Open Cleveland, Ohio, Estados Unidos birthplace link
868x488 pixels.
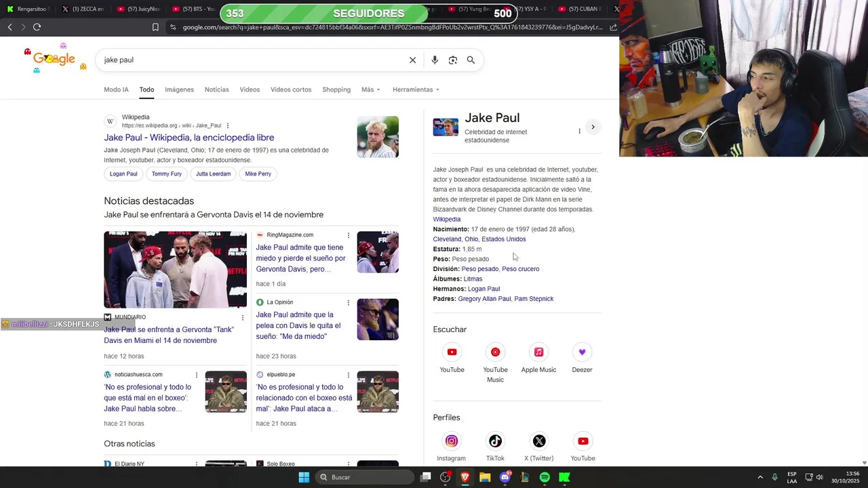(x=479, y=239)
